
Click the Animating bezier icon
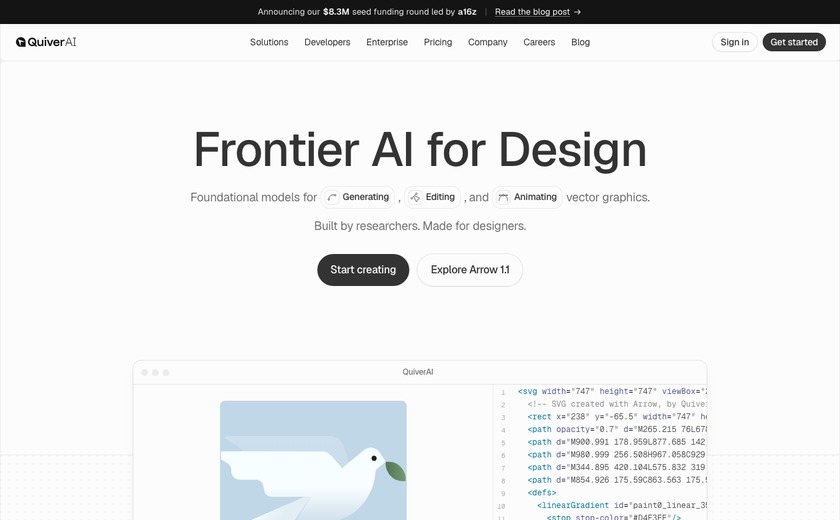pyautogui.click(x=503, y=198)
